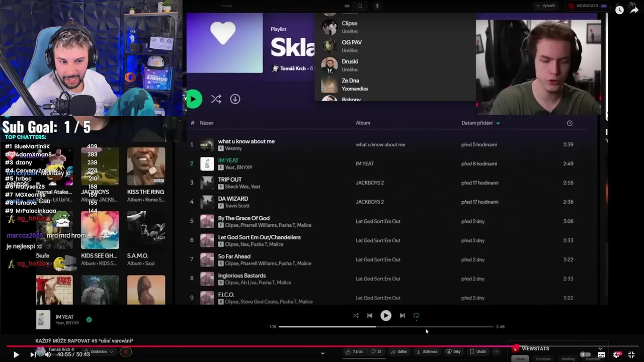This screenshot has height=362, width=644.
Task: Click the Watch later clock icon
Action: click(619, 10)
